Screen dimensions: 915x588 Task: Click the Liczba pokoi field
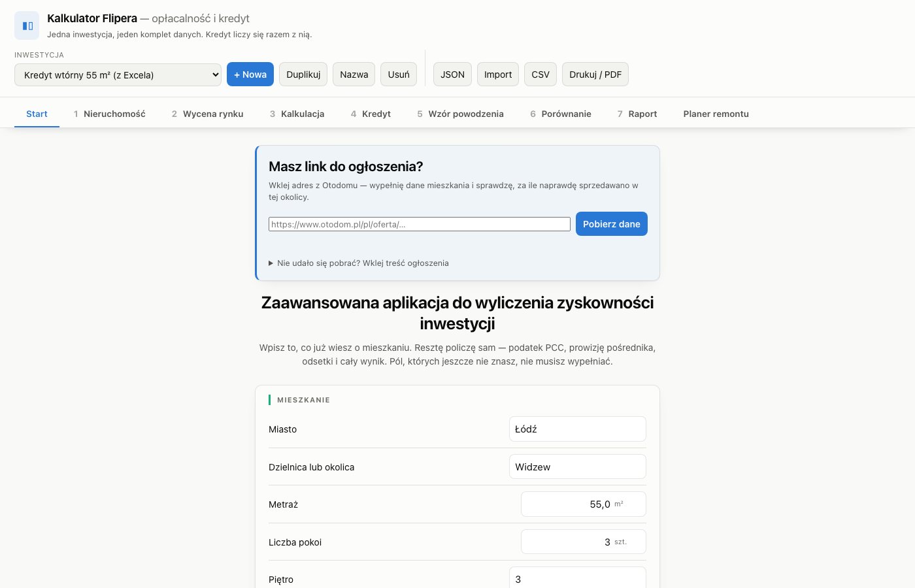[x=584, y=542]
